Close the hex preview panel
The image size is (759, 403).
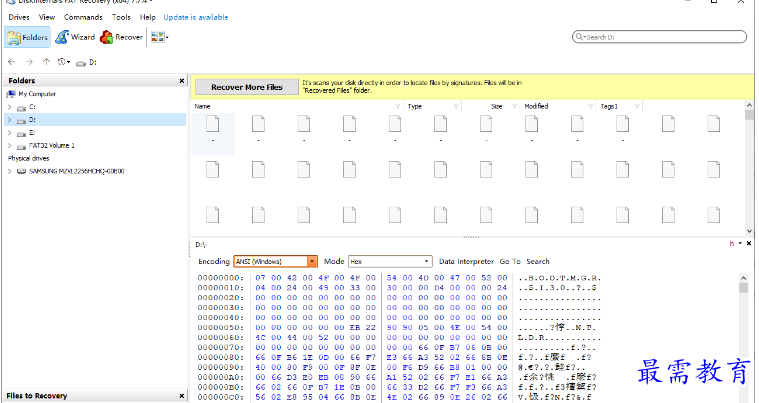pyautogui.click(x=749, y=243)
